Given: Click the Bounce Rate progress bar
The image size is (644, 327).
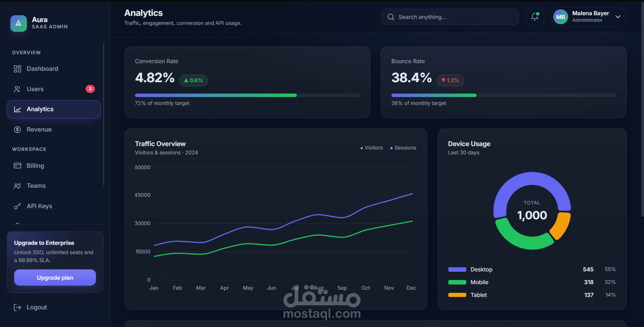Looking at the screenshot, I should click(504, 95).
